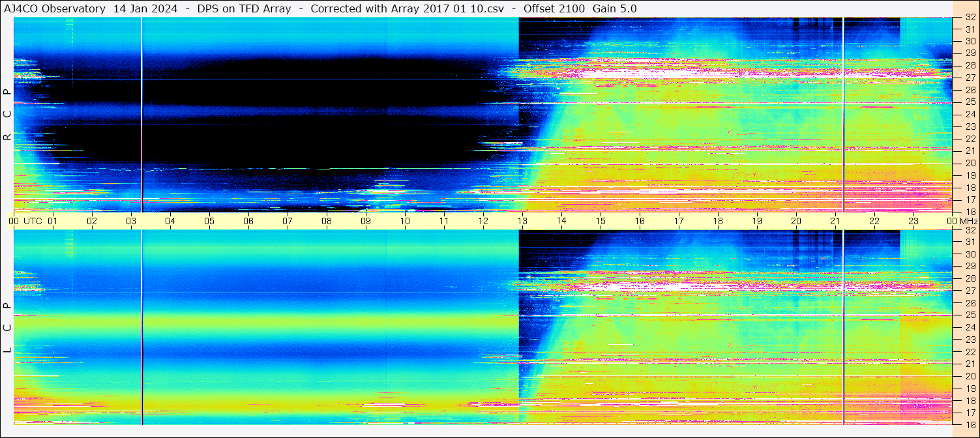The height and width of the screenshot is (438, 980).
Task: Click the "Offset 2100" header value
Action: 554,8
